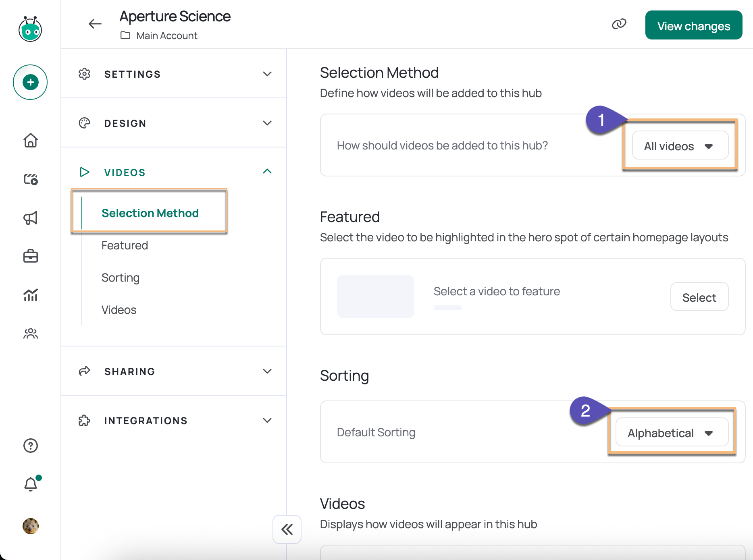Open the megaphone channels icon
The image size is (753, 560).
[x=31, y=218]
